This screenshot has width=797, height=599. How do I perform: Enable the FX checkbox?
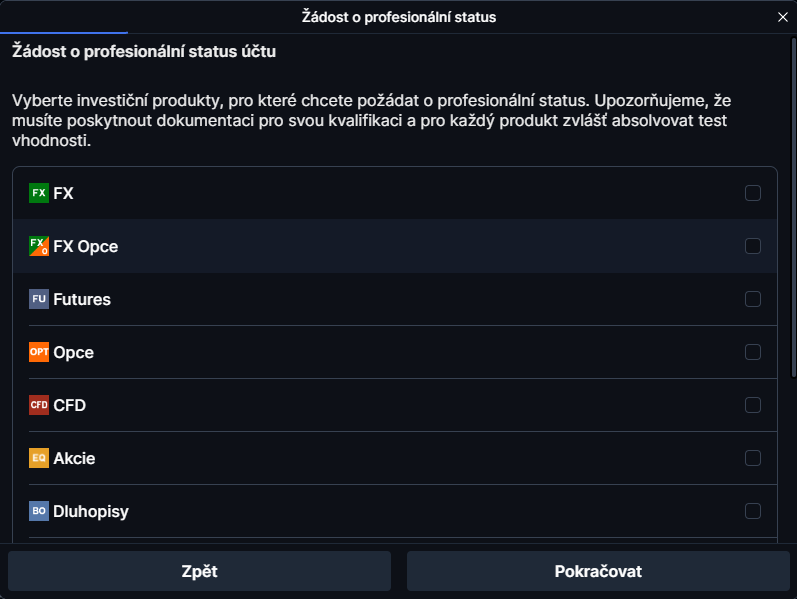[753, 193]
